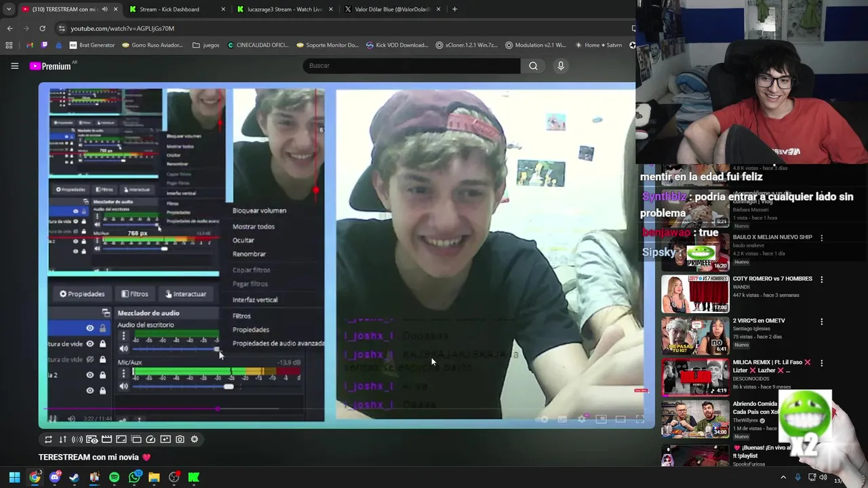Open the Kick app from the taskbar

(193, 477)
